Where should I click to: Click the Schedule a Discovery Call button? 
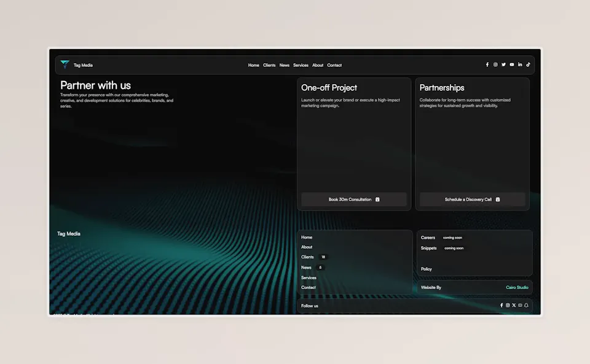(472, 199)
